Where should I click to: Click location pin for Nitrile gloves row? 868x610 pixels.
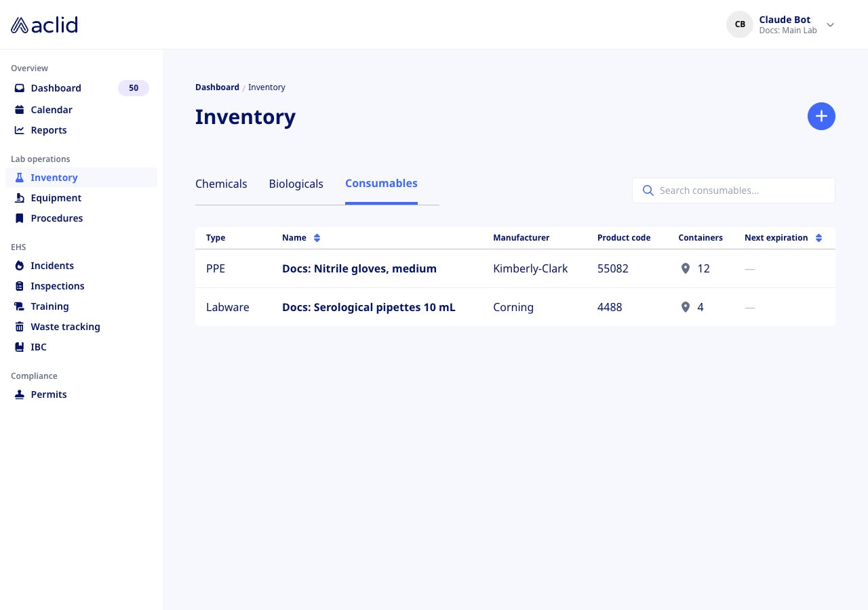[685, 268]
